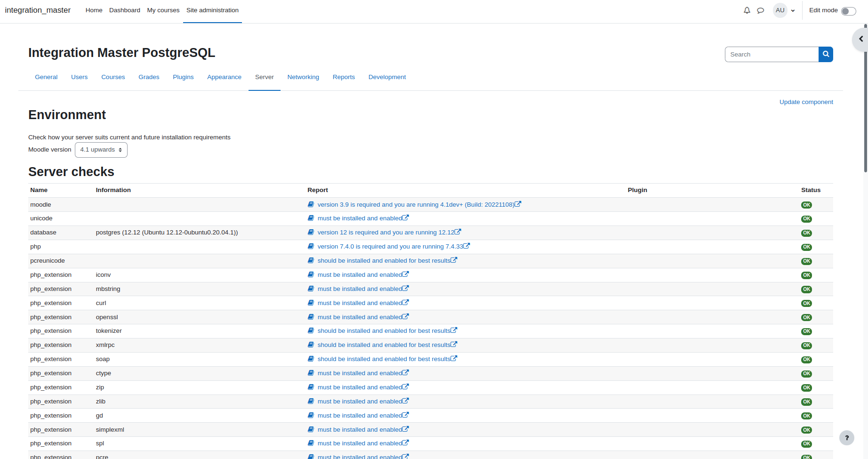Screen dimensions: 868x459
Task: Open the Appearance tab
Action: (x=224, y=77)
